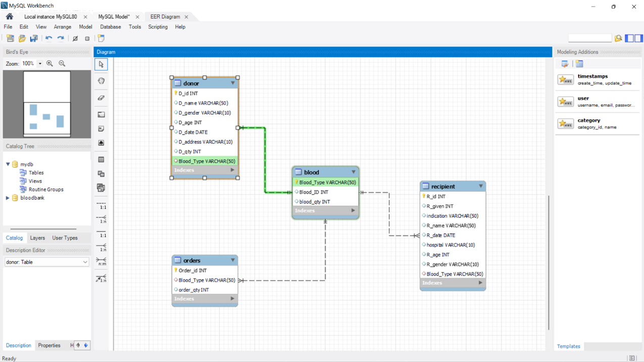Click the undo arrow in toolbar
Viewport: 644px width, 362px height.
pos(49,38)
